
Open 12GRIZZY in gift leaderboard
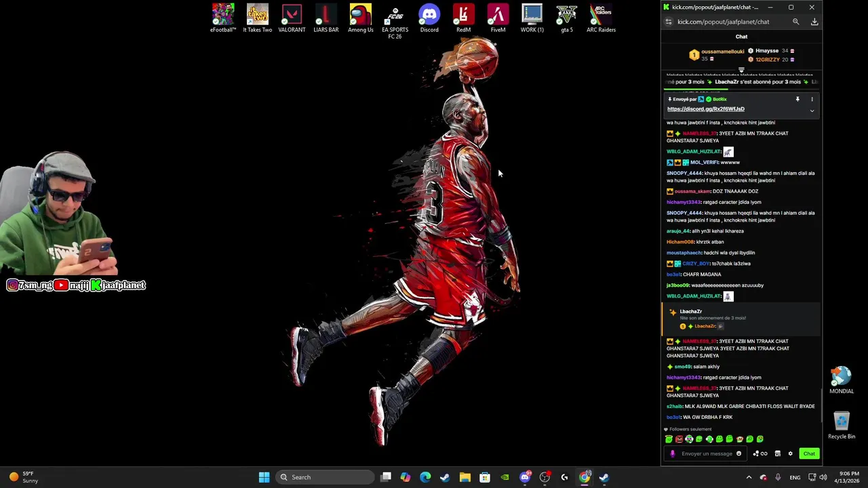[x=768, y=60]
